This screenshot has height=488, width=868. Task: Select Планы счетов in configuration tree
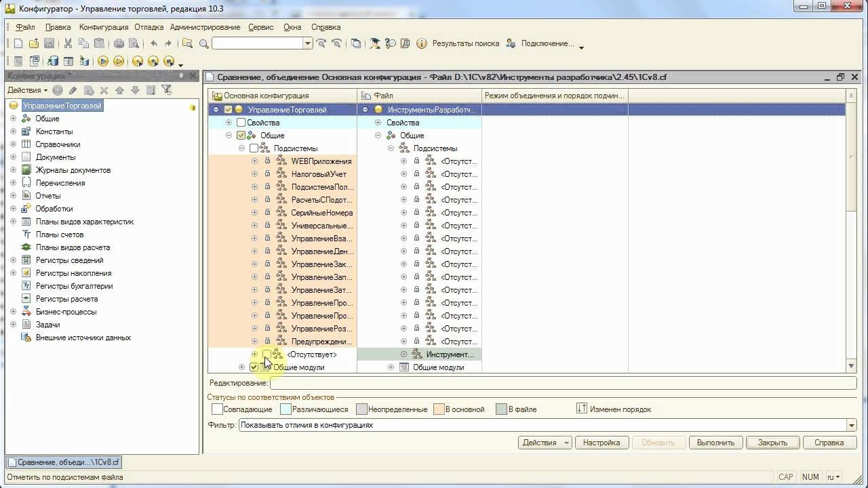[60, 235]
